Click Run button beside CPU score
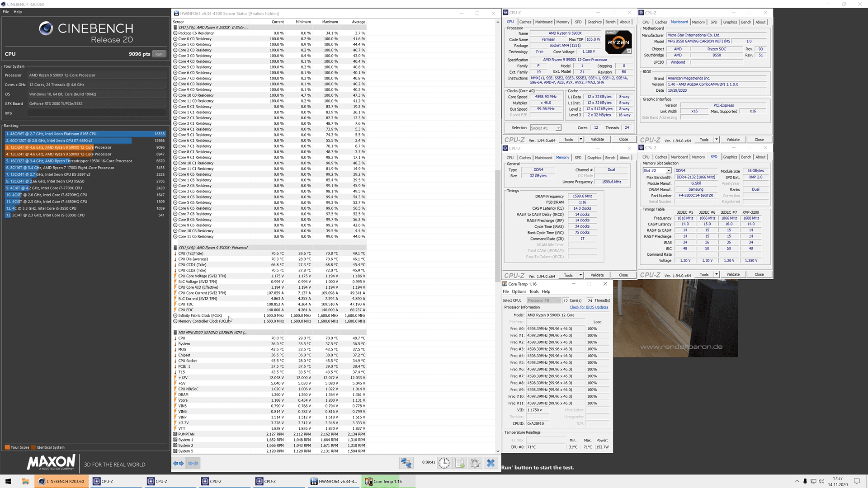 tap(159, 54)
